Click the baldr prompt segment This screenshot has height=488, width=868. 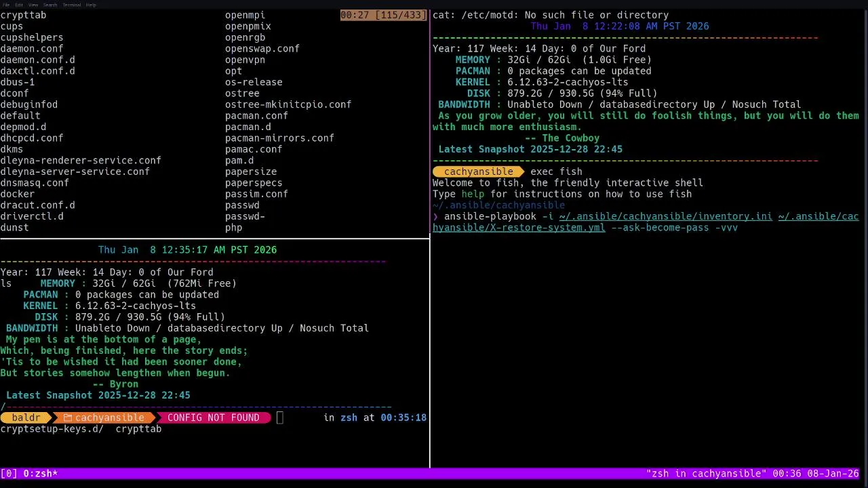pos(26,418)
